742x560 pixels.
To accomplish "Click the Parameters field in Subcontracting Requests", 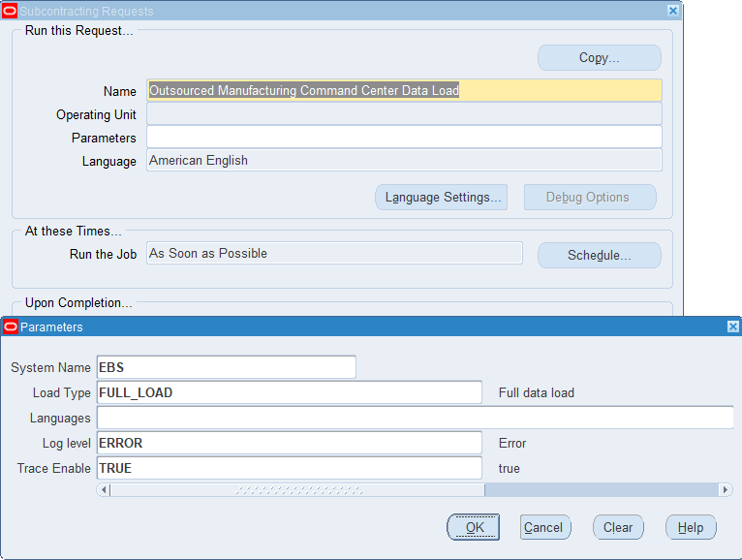I will (x=404, y=137).
